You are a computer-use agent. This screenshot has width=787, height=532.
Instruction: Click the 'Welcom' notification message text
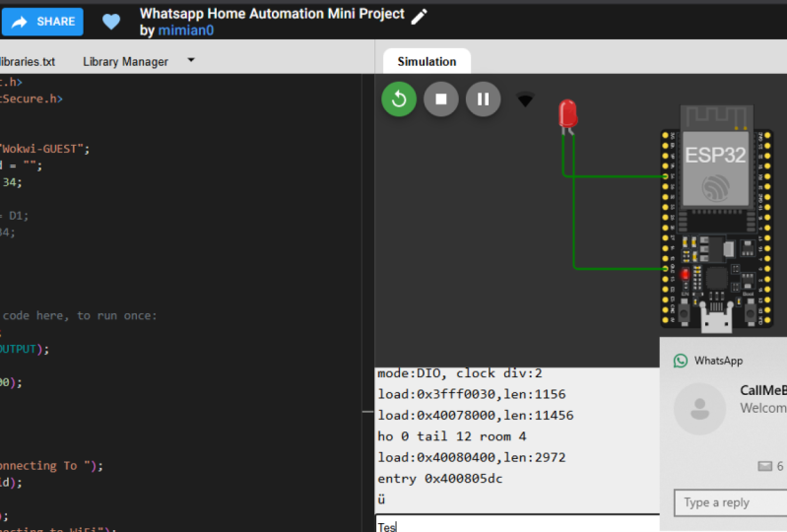(763, 408)
